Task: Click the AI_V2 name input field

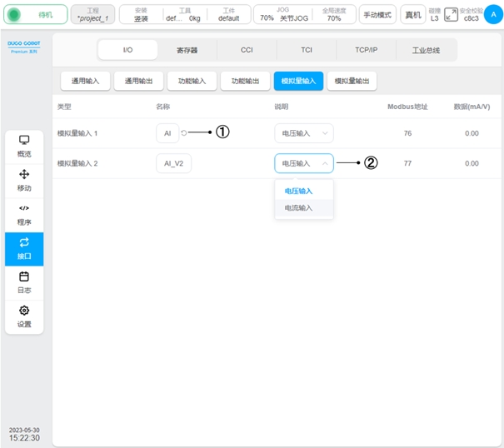Action: [173, 163]
